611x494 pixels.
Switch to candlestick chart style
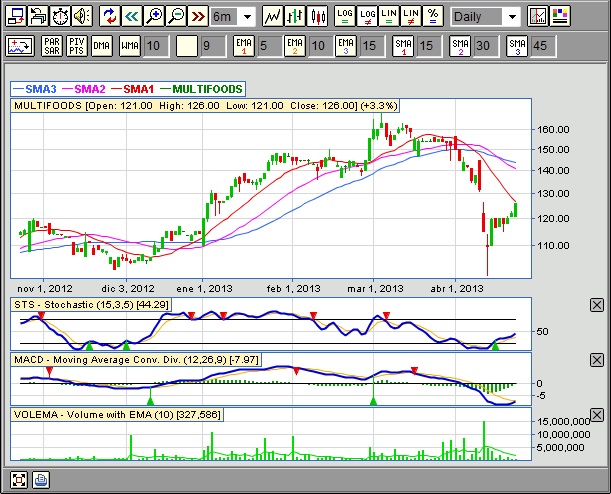[x=318, y=16]
